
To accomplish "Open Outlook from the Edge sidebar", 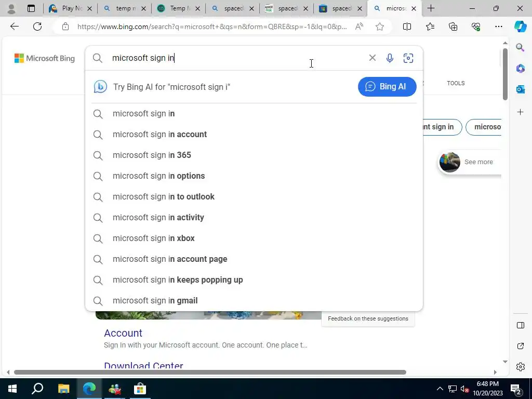I will [x=520, y=89].
